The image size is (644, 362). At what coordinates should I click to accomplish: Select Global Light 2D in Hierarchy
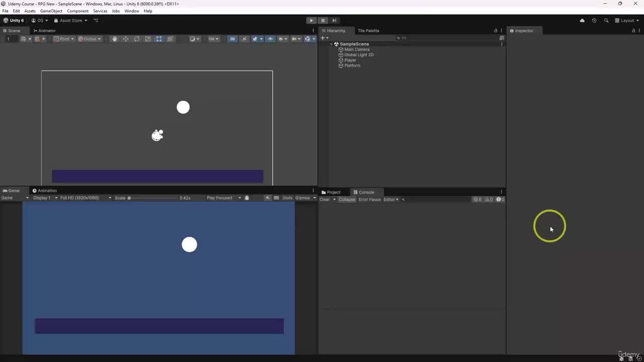pyautogui.click(x=359, y=55)
